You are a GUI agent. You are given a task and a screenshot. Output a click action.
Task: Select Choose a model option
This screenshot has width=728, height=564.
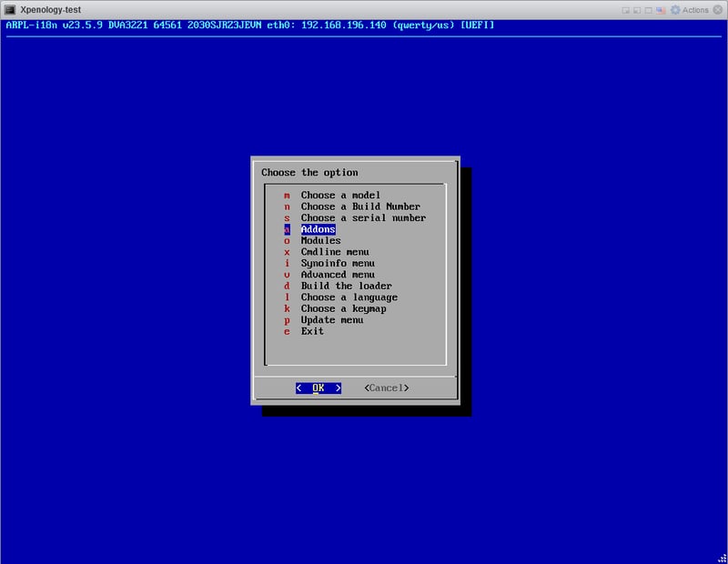(340, 196)
